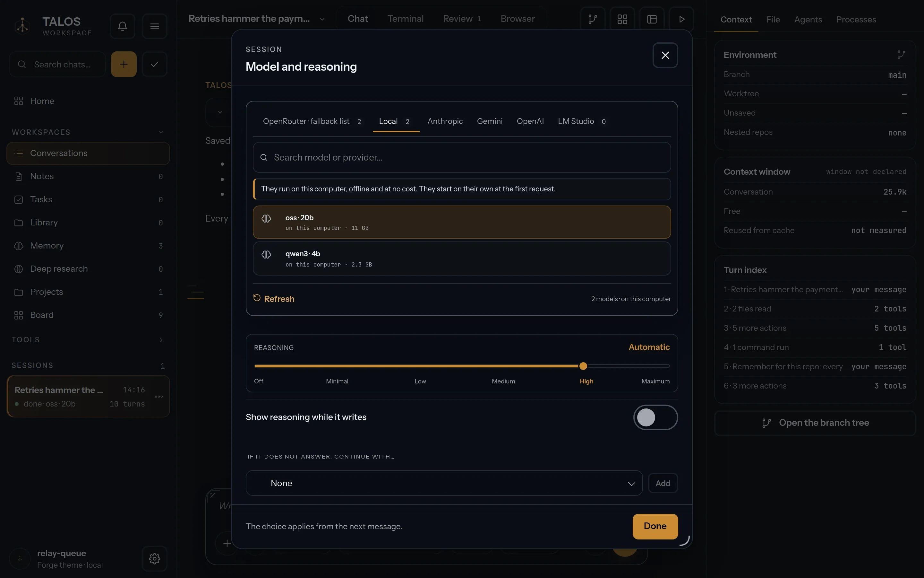Switch to the OpenAI provider tab
The height and width of the screenshot is (578, 924).
(x=530, y=122)
